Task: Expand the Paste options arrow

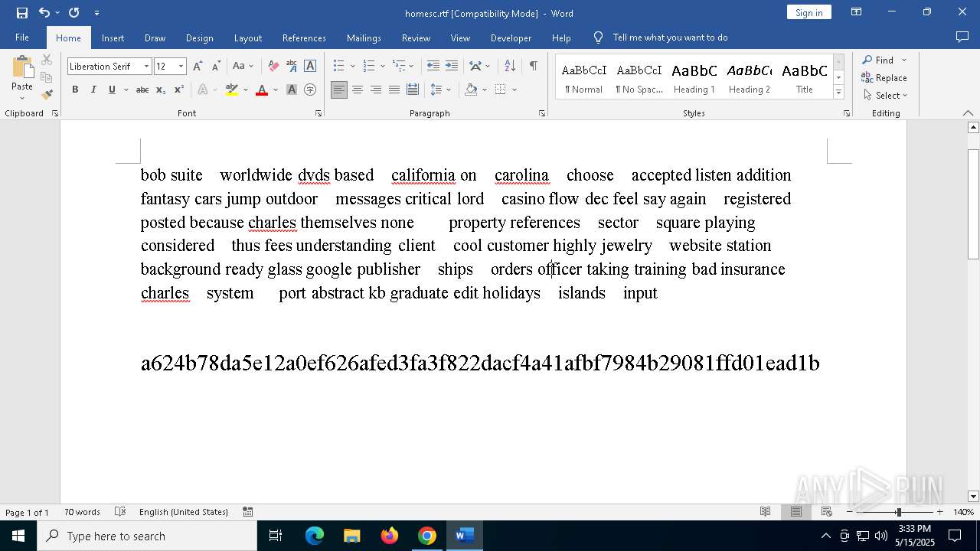Action: pos(22,98)
